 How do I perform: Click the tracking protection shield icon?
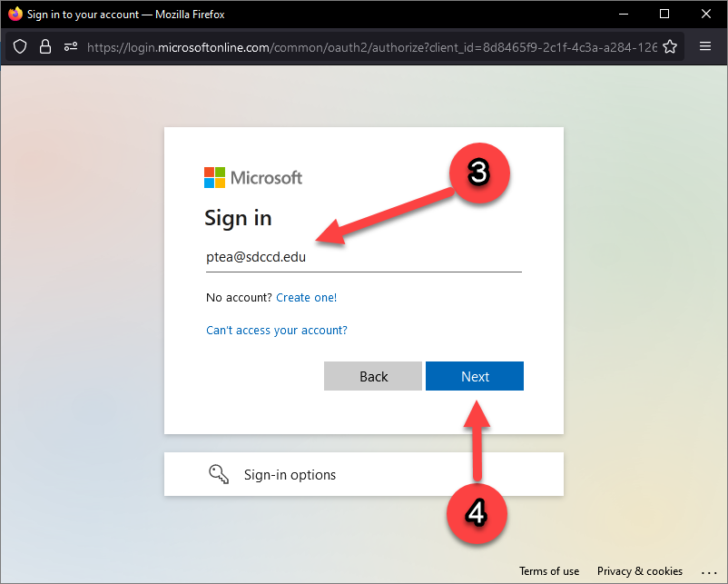tap(20, 46)
